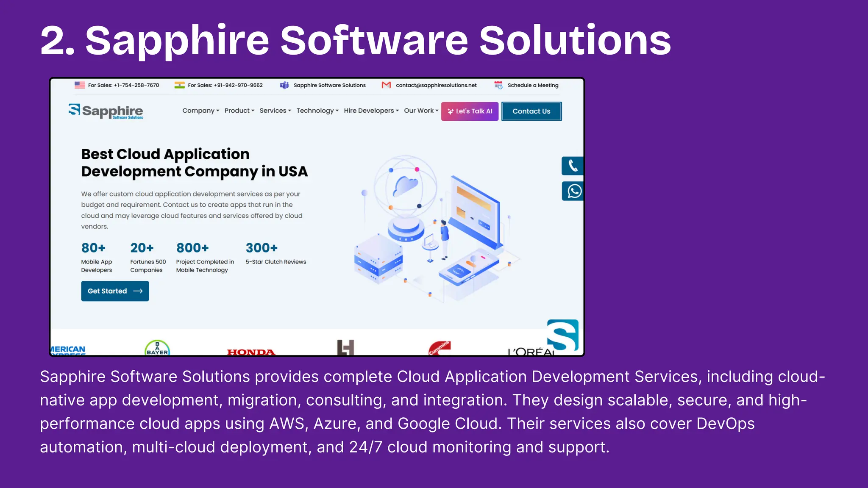
Task: Click the US flag icon
Action: (80, 85)
